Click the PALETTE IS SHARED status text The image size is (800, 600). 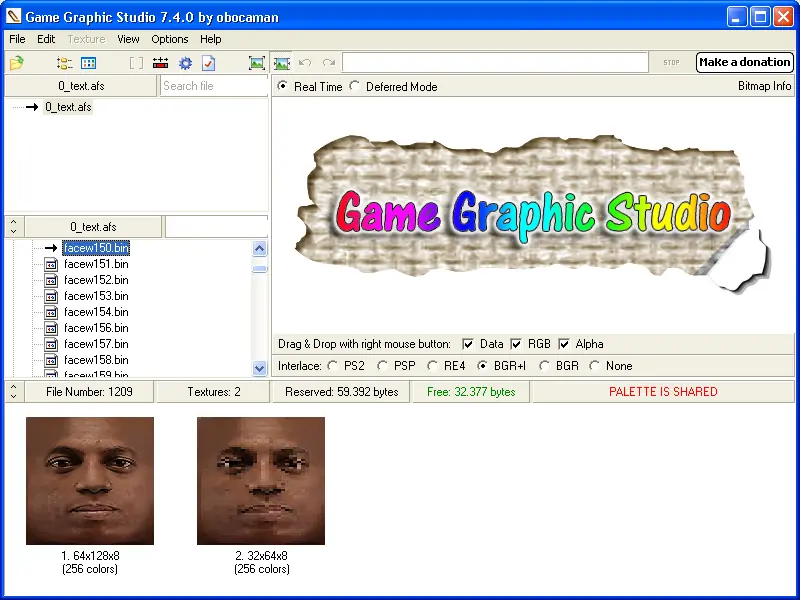663,392
